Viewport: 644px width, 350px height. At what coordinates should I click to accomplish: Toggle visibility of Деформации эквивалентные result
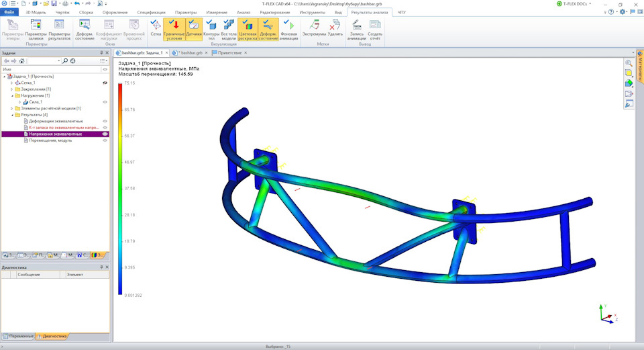(105, 122)
